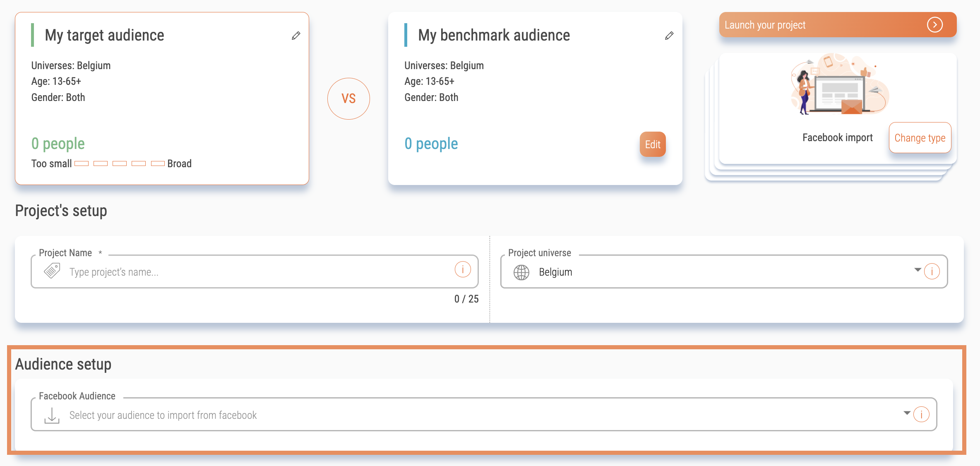Click the green 0 people count
The width and height of the screenshot is (980, 466).
click(58, 144)
